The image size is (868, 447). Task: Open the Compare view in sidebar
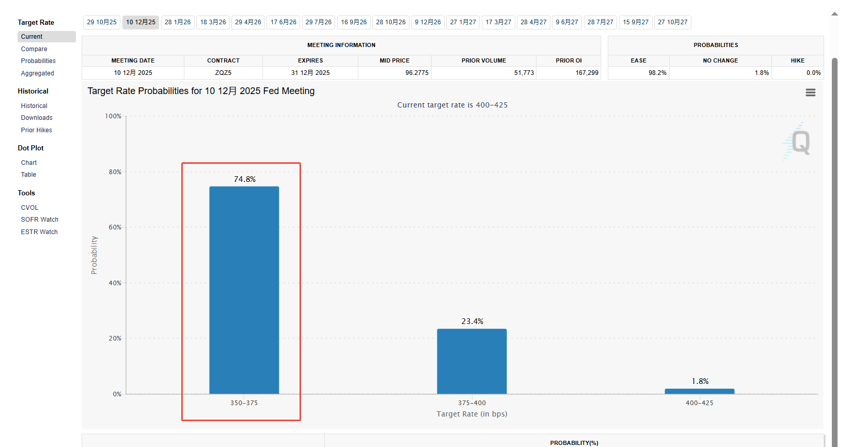pyautogui.click(x=34, y=49)
